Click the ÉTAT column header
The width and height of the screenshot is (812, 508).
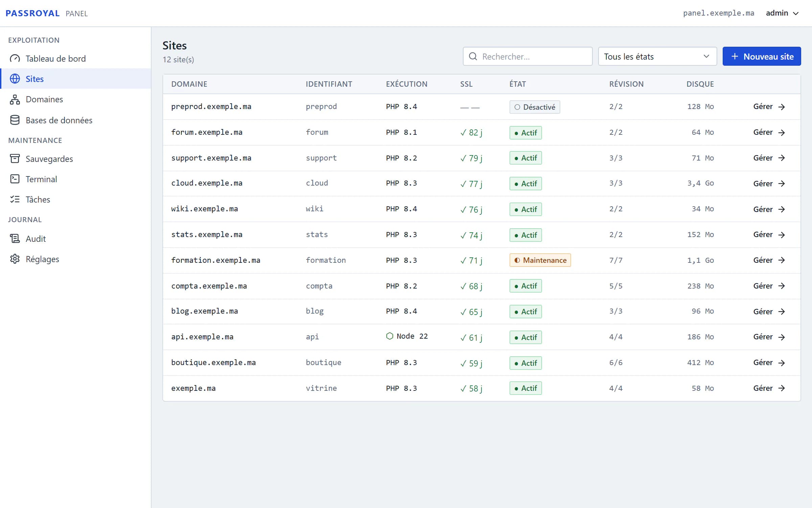click(518, 84)
